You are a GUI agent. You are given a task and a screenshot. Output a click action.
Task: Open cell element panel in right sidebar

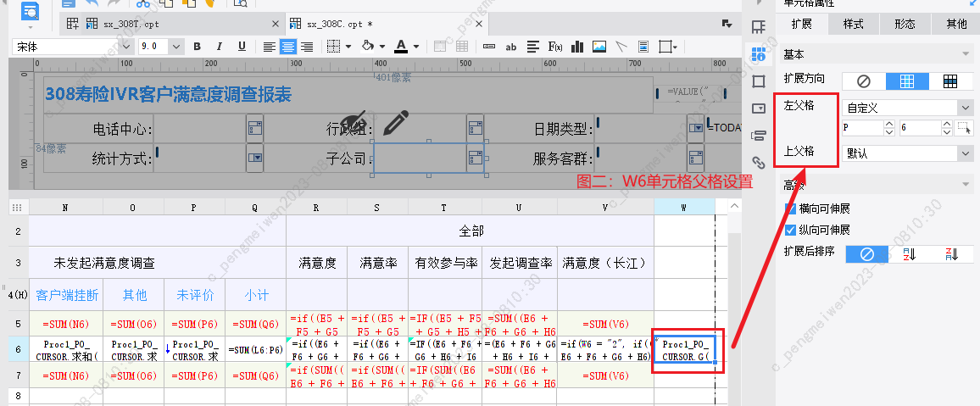[758, 27]
